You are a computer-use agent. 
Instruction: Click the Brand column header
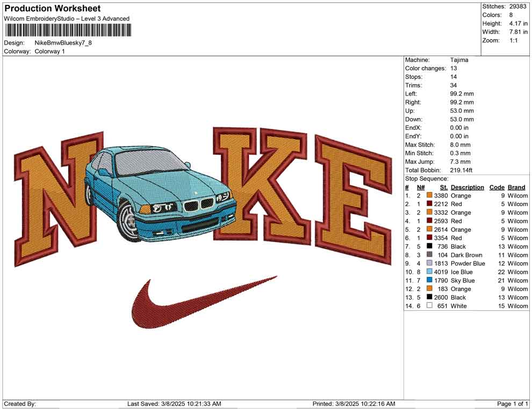point(516,187)
